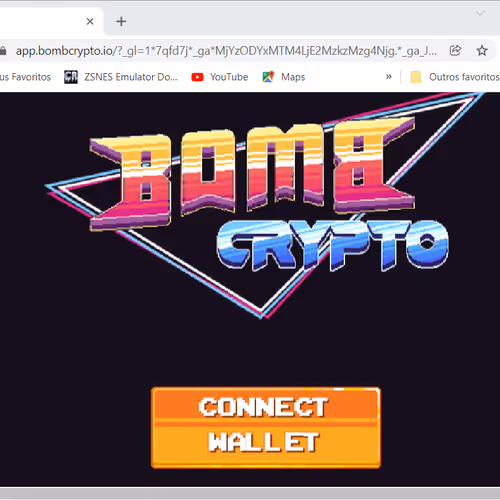Open ZSNES Emulator bookmark
This screenshot has height=500, width=500.
pyautogui.click(x=121, y=77)
